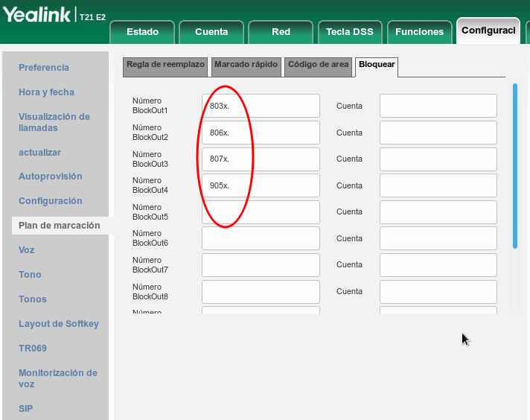Focus the BlockOut4 field with 905x.
530x420 pixels.
[x=261, y=185]
